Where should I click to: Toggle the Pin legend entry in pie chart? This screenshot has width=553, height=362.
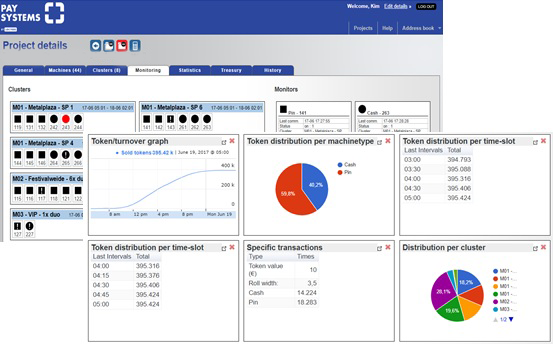(x=345, y=172)
